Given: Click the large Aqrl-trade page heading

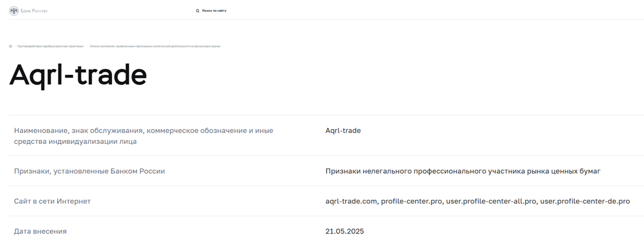Looking at the screenshot, I should (x=78, y=75).
